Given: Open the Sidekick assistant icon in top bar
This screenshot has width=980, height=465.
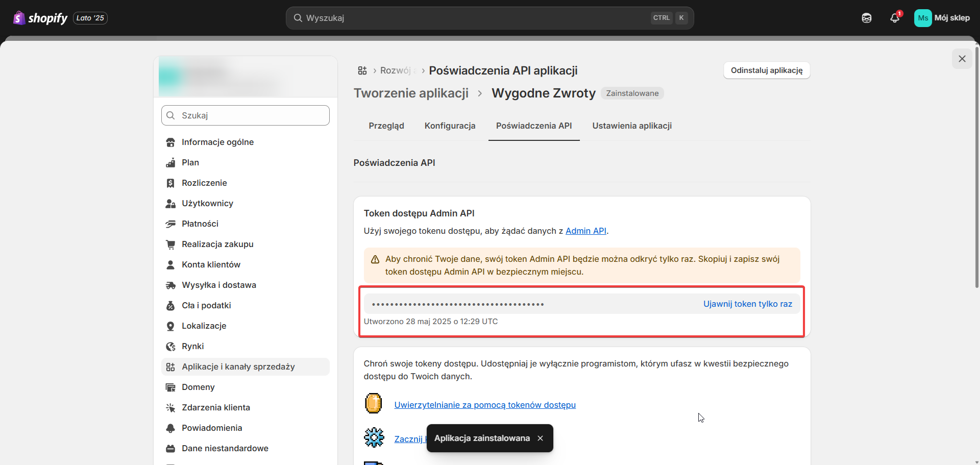Looking at the screenshot, I should coord(867,18).
